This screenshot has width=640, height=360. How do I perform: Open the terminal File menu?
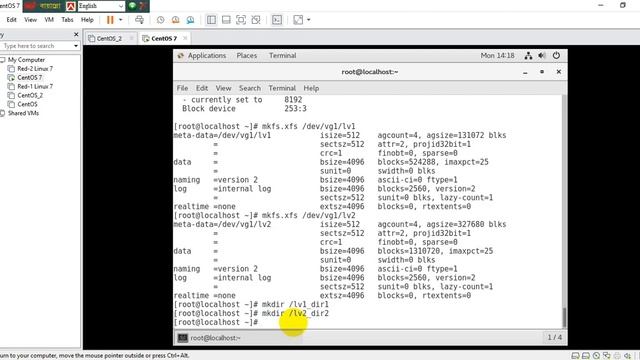tap(182, 88)
